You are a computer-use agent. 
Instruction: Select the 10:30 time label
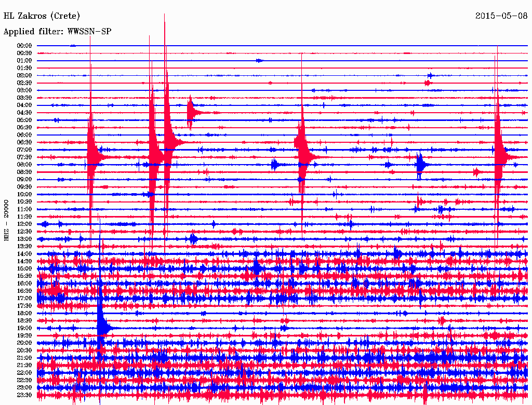click(24, 202)
